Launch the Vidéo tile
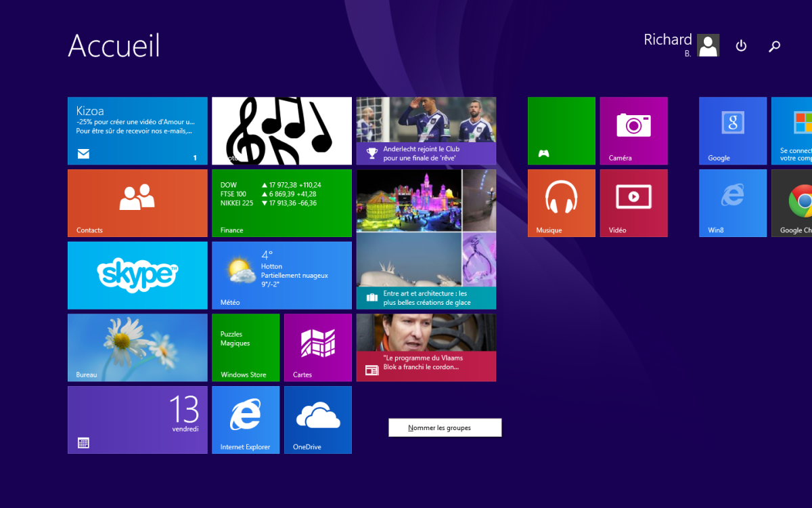Image resolution: width=812 pixels, height=508 pixels. pos(633,203)
